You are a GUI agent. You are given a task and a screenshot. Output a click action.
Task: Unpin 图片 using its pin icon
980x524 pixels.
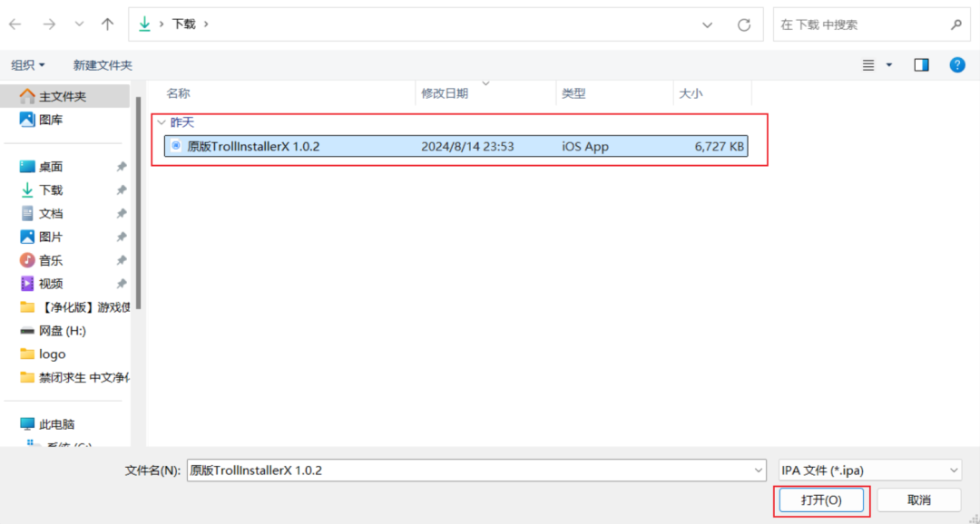point(122,237)
